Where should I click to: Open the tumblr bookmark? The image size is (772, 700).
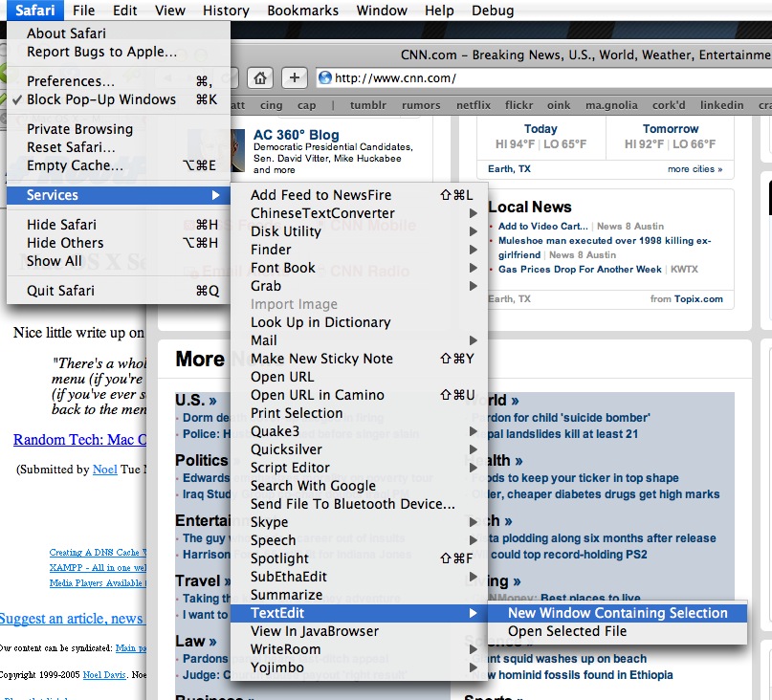[367, 105]
